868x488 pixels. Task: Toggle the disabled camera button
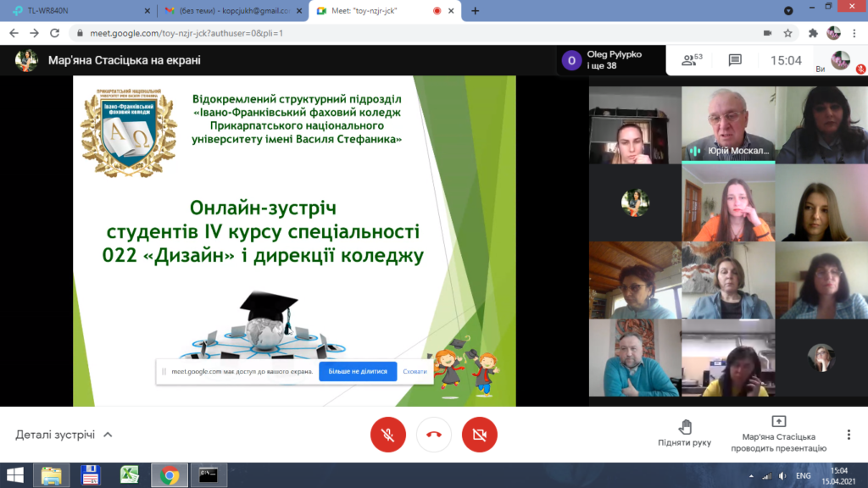[x=479, y=435]
